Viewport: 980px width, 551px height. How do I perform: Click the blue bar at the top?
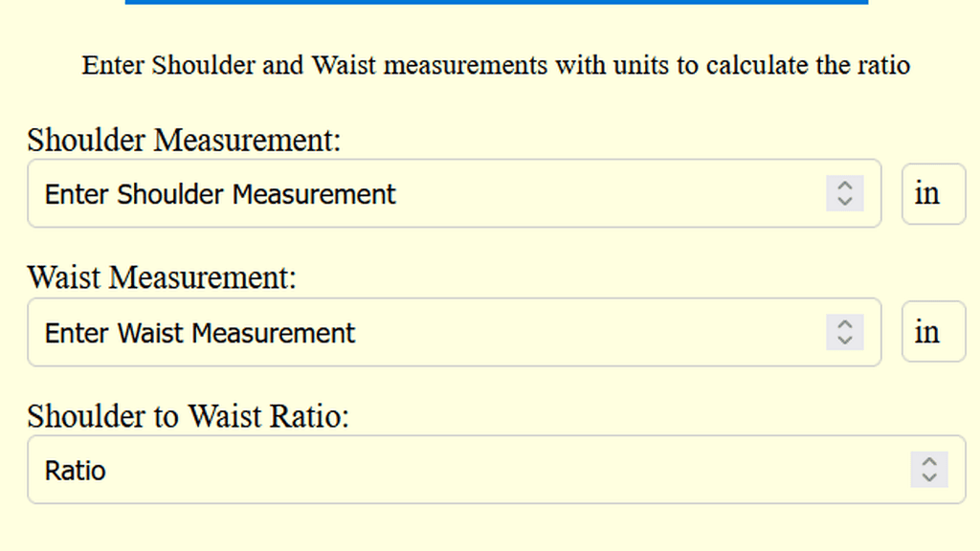tap(496, 2)
